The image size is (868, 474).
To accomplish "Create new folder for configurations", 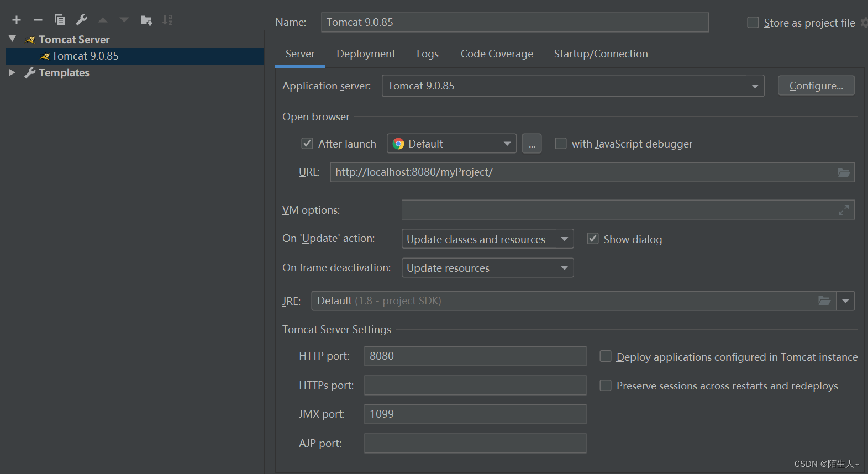I will [x=146, y=20].
